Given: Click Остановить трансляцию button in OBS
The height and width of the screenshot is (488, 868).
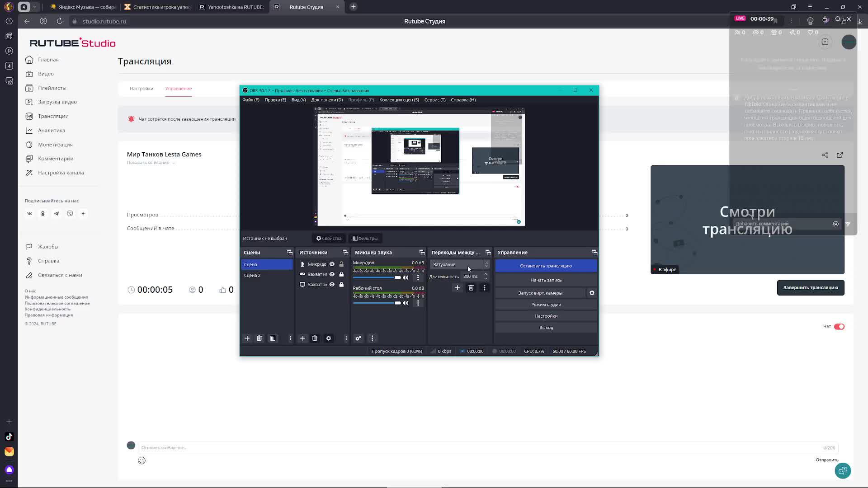Looking at the screenshot, I should 546,266.
